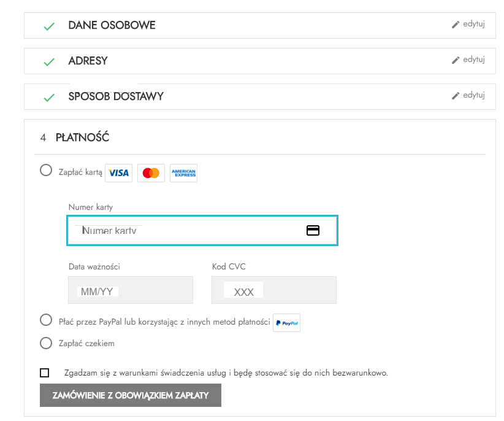Click the Zapłać czekiem label text
504x421 pixels.
[86, 344]
